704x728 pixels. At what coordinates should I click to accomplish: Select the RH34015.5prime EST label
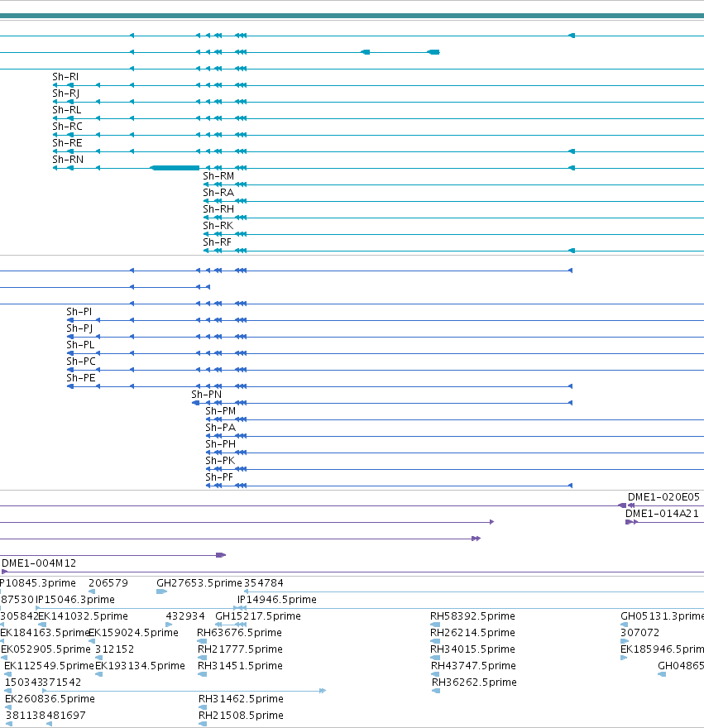coord(472,649)
